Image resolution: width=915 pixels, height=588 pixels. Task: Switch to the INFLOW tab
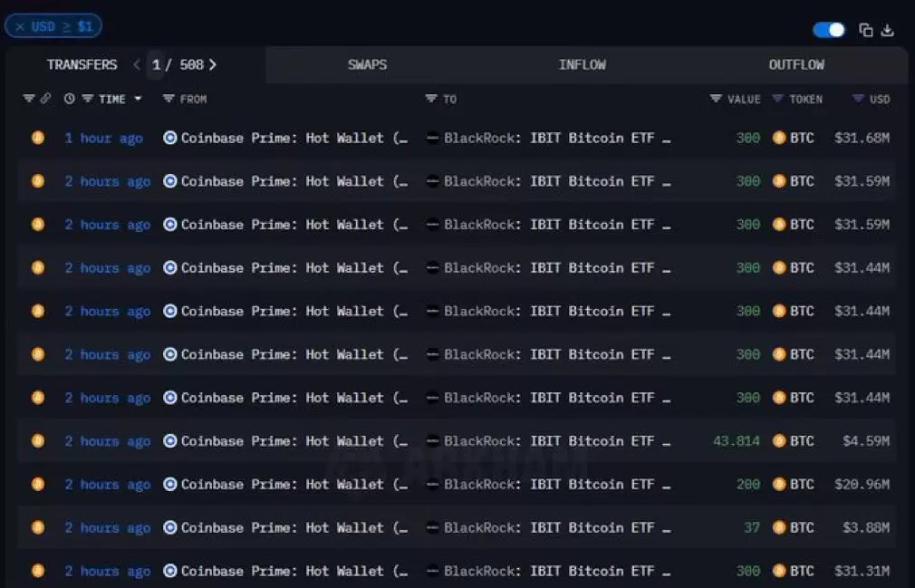pyautogui.click(x=582, y=64)
